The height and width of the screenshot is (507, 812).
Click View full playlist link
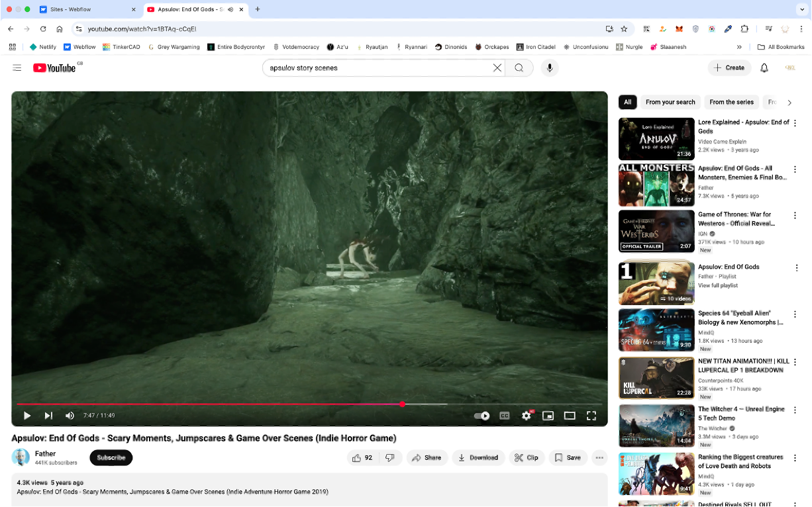718,285
